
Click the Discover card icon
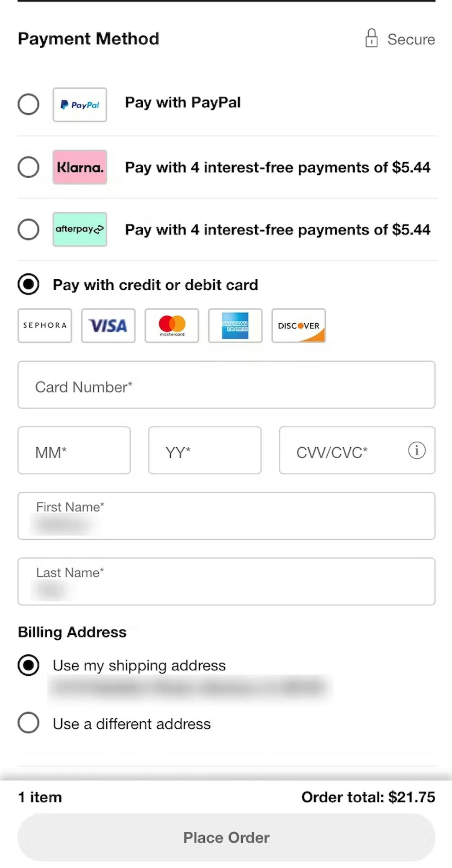[298, 326]
